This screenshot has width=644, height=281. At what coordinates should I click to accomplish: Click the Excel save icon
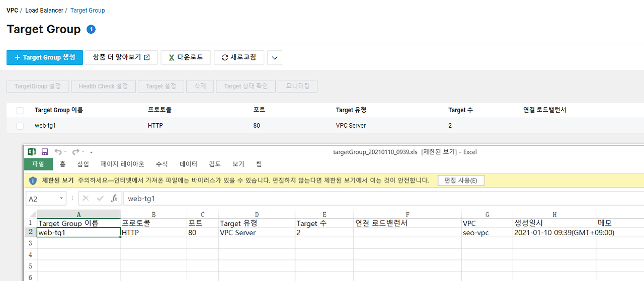tap(45, 152)
